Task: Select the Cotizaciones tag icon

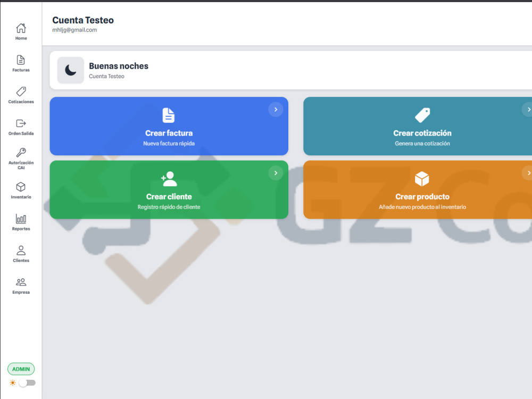Action: [21, 92]
